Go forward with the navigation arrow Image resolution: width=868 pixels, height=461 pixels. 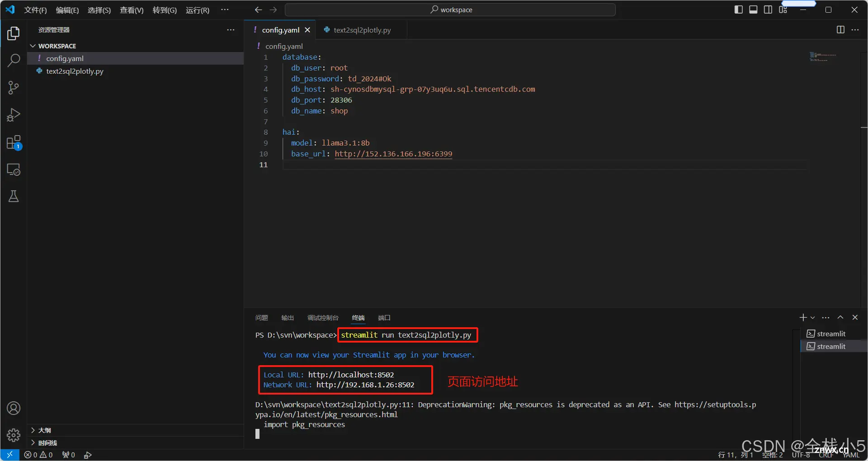click(273, 9)
